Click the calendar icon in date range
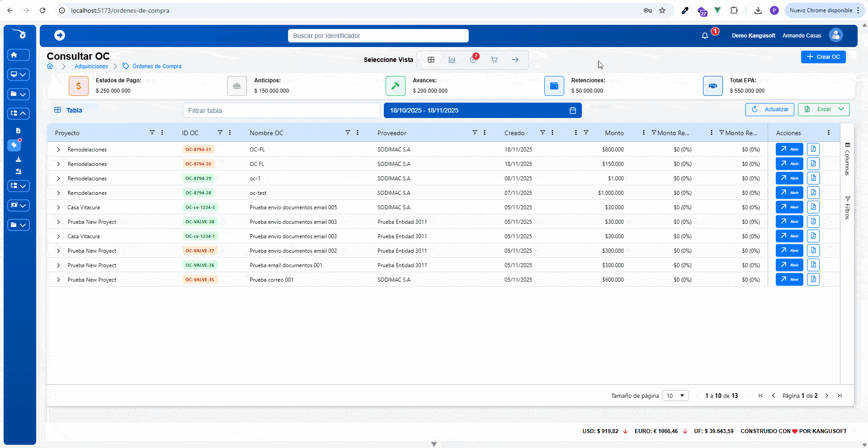The width and height of the screenshot is (868, 448). (x=573, y=110)
